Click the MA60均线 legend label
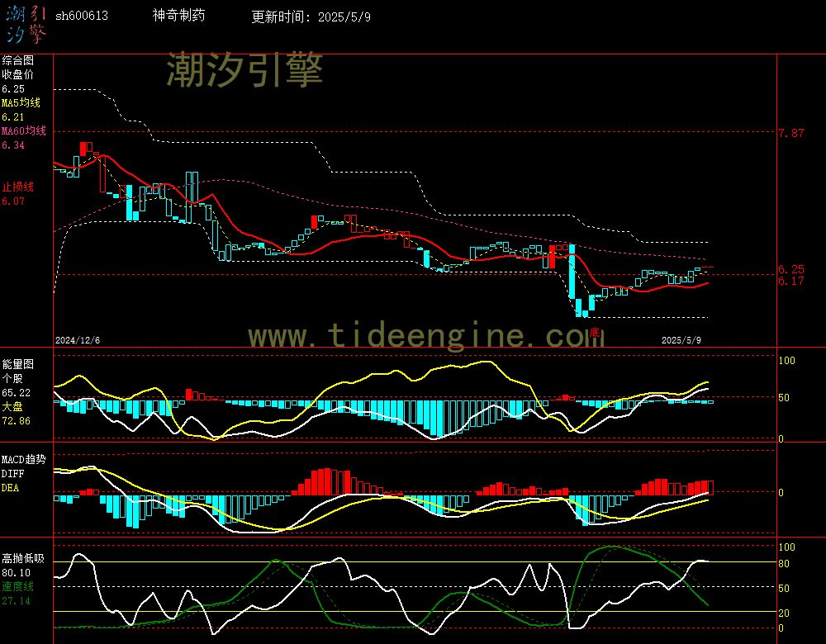The height and width of the screenshot is (644, 826). [24, 130]
